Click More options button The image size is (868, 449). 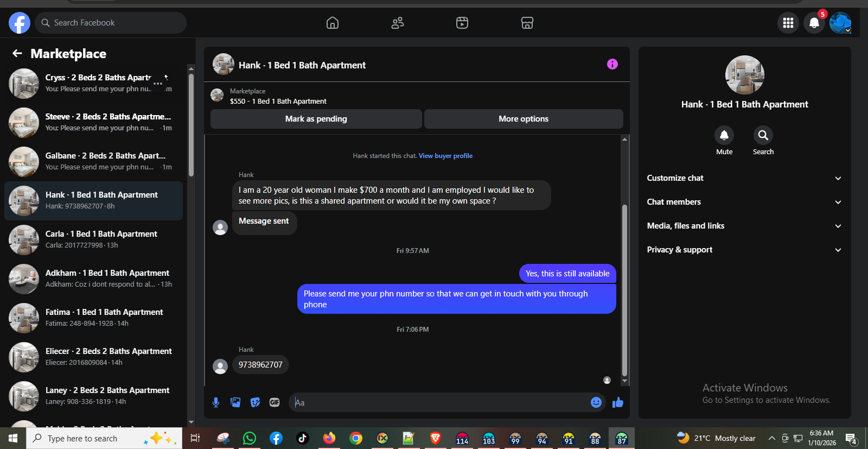(x=524, y=119)
